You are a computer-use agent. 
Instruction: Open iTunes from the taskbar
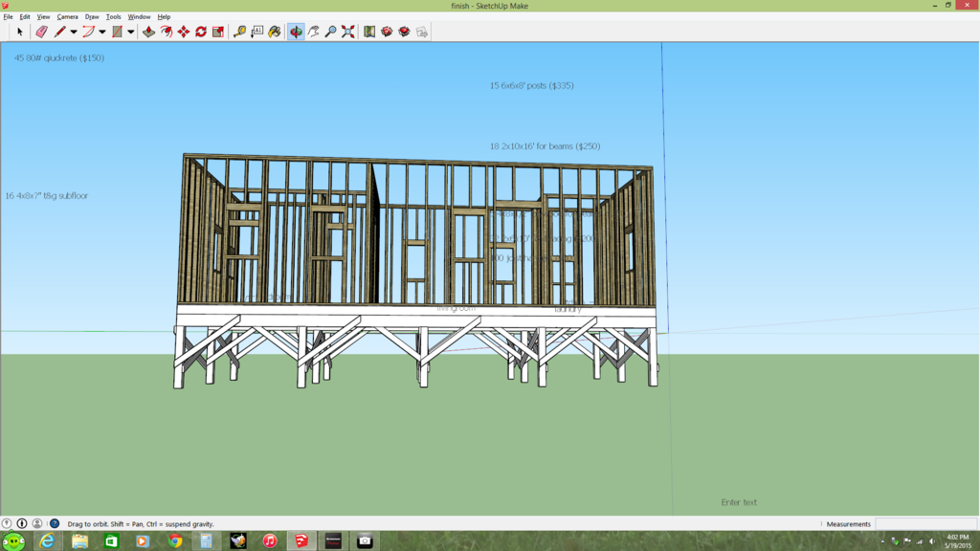pos(269,541)
